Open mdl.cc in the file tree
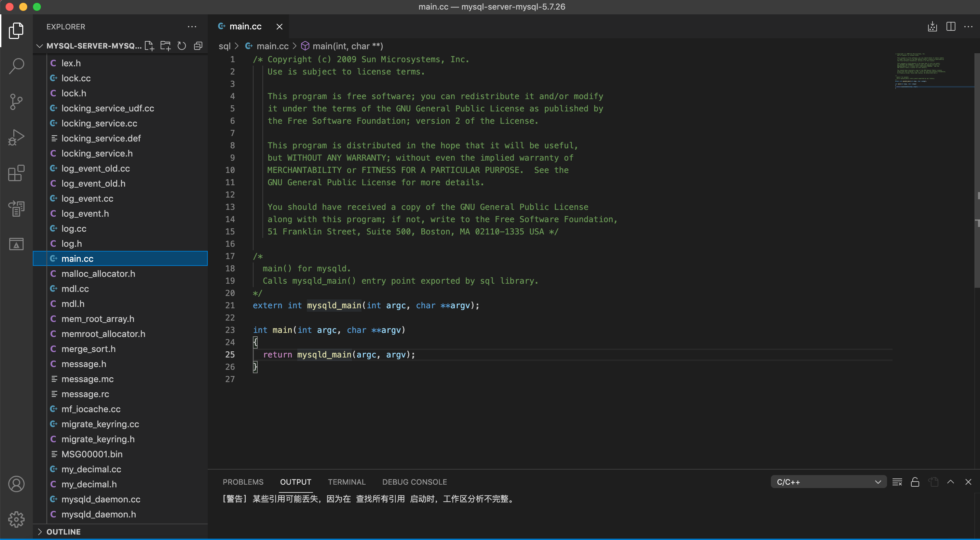The width and height of the screenshot is (980, 540). [x=120, y=289]
